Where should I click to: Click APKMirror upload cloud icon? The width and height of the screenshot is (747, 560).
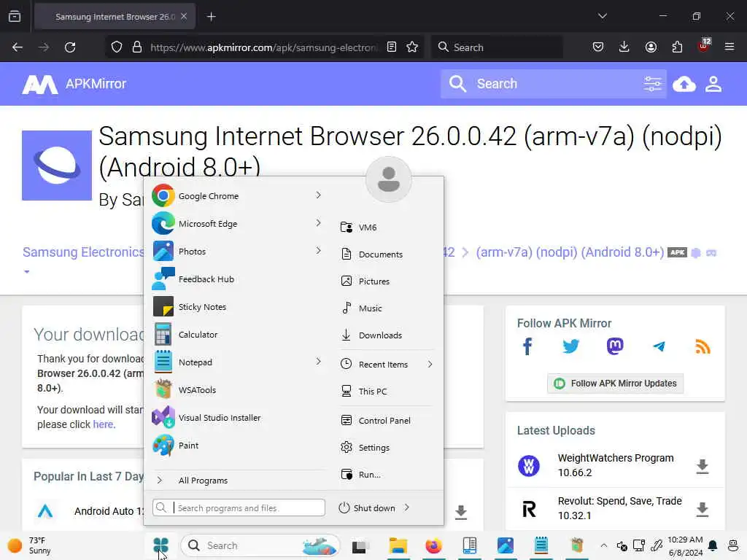[684, 85]
